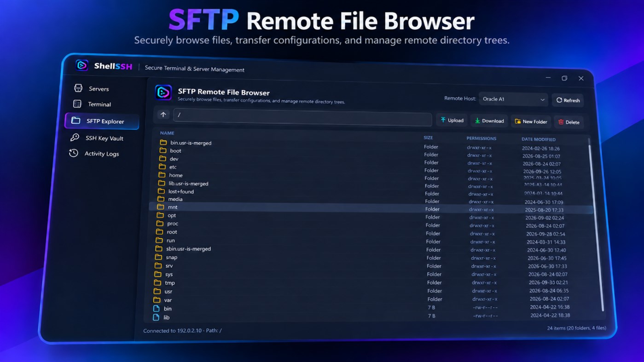Sort by DATE MODIFIED column header
Viewport: 644px width, 362px height.
tap(538, 139)
